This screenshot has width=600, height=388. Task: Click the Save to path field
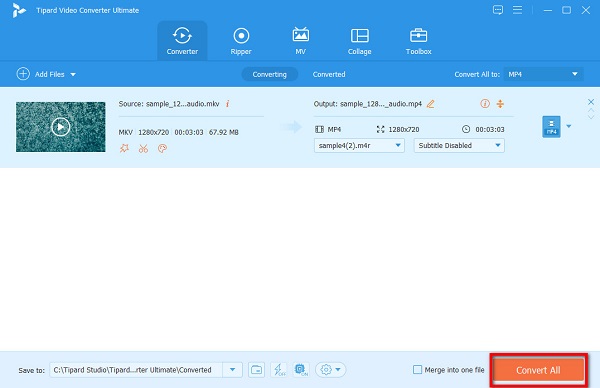pos(136,370)
